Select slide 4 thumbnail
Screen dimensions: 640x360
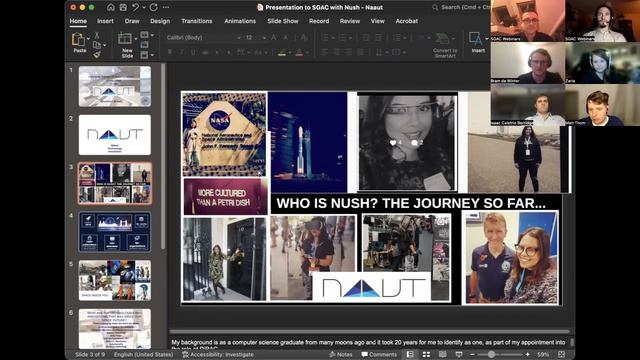115,232
